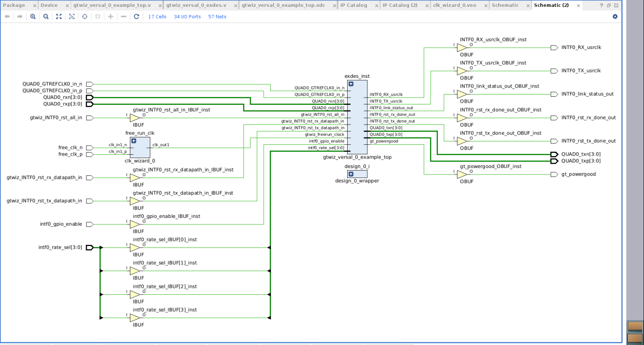Viewport: 644px width, 345px height.
Task: Click the Zoom Fit icon
Action: 59,16
